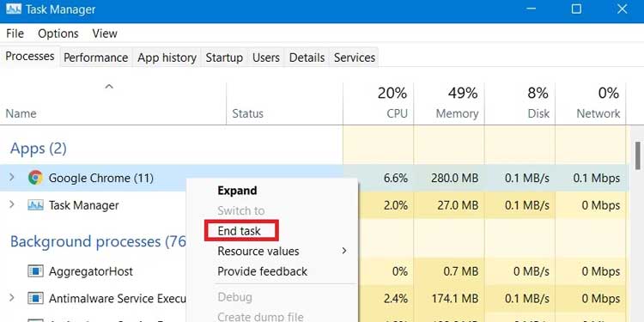Image resolution: width=644 pixels, height=322 pixels.
Task: Select the AggregatorHost process name
Action: coord(91,271)
